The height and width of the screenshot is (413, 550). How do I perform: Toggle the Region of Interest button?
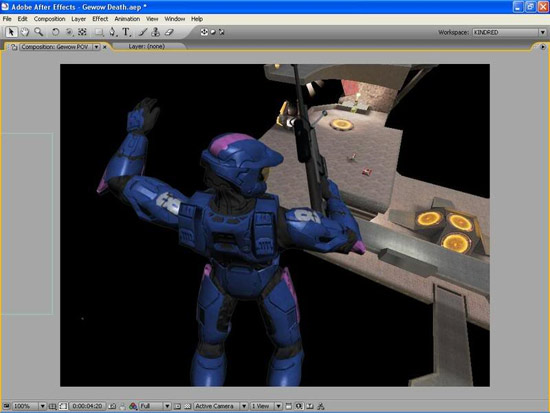177,406
